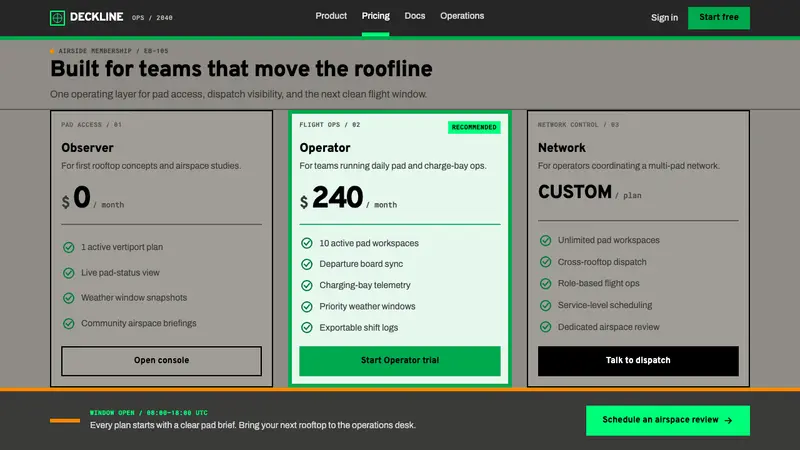Click the check icon beside Dedicated airspace review
Screen dimensions: 800x450
(x=545, y=327)
